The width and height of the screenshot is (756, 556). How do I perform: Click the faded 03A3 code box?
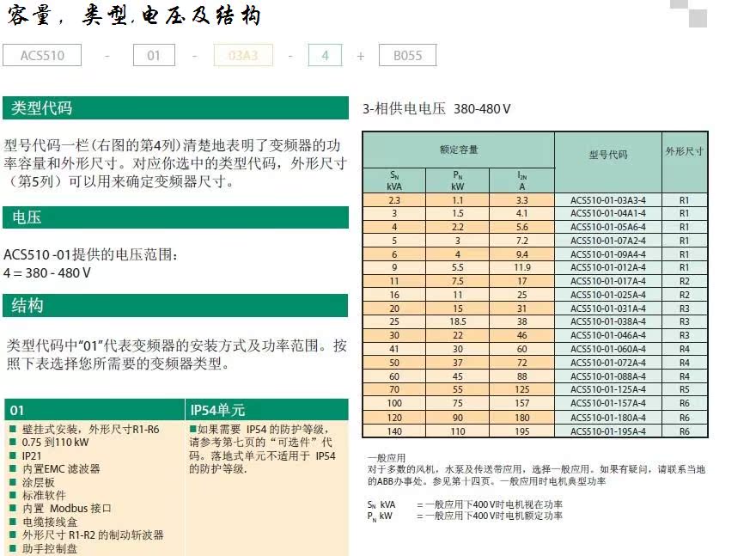point(243,55)
